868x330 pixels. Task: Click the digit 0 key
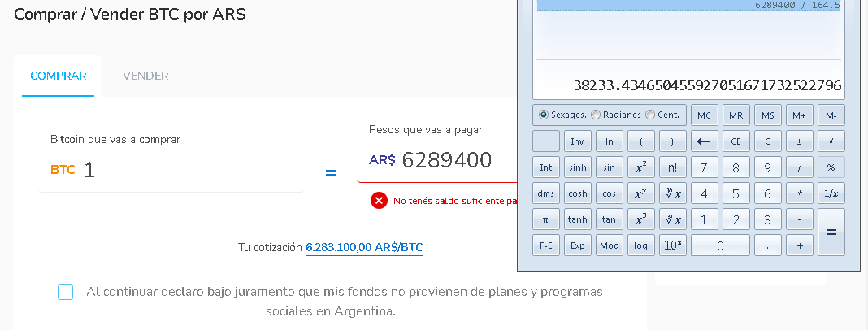[720, 245]
